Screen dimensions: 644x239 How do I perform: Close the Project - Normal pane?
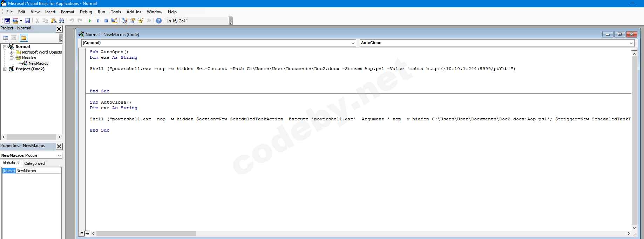point(59,29)
